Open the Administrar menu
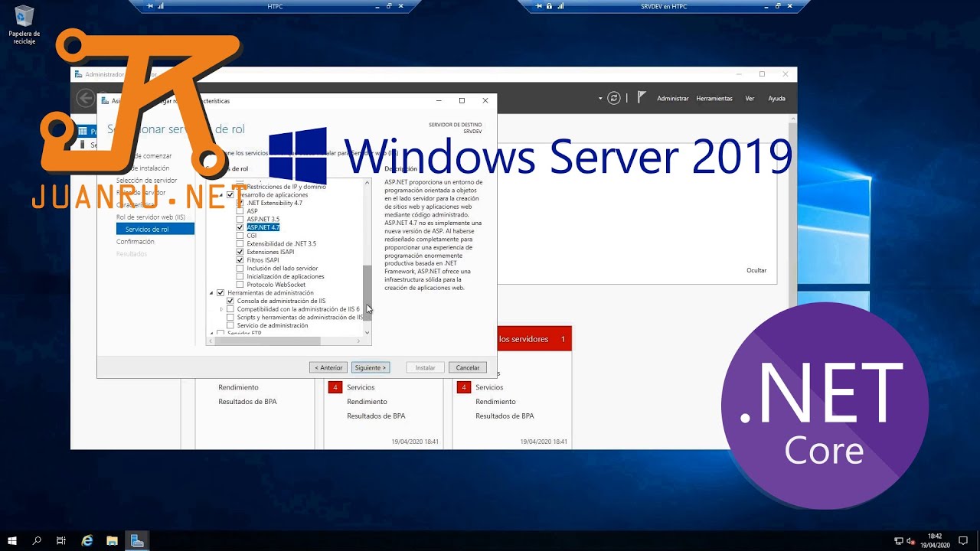Screen dimensions: 980x551 [673, 99]
